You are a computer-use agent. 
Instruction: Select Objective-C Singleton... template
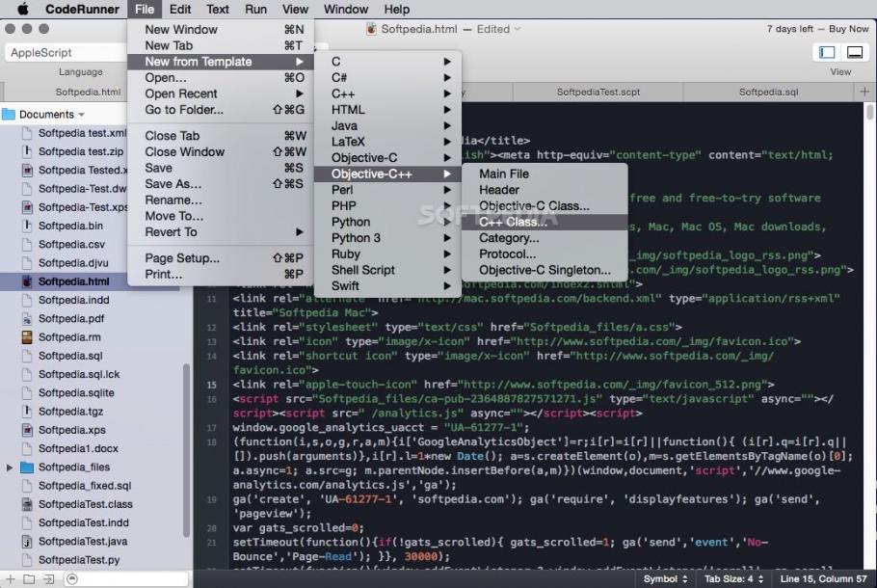(545, 270)
